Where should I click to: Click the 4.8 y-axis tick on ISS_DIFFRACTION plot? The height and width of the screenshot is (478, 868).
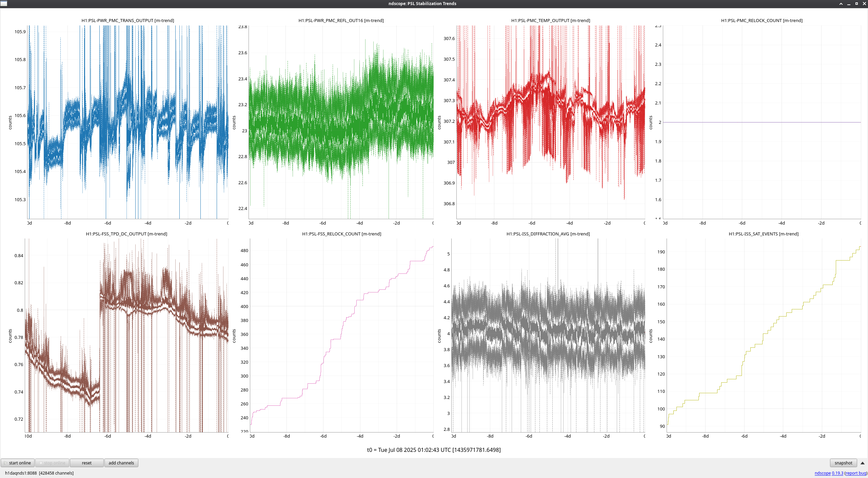(447, 270)
